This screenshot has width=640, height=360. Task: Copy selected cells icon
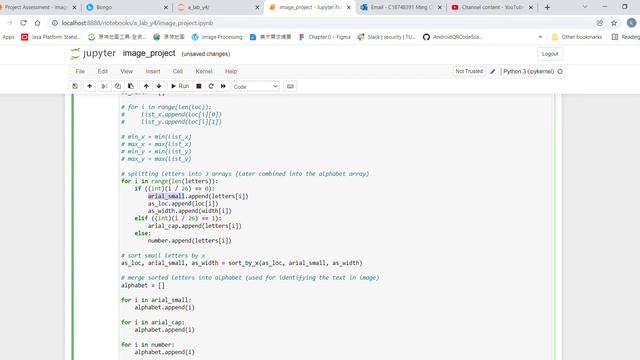[118, 86]
